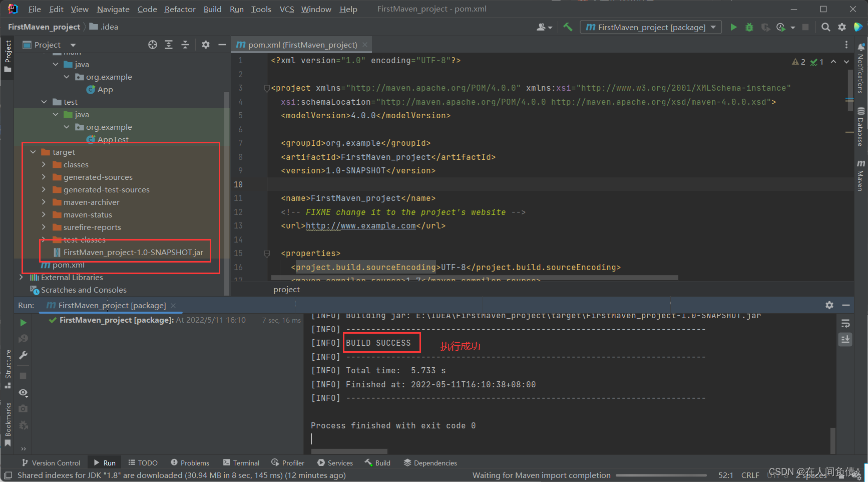Viewport: 868px width, 482px height.
Task: Rerun the Maven build in Run panel
Action: (23, 323)
